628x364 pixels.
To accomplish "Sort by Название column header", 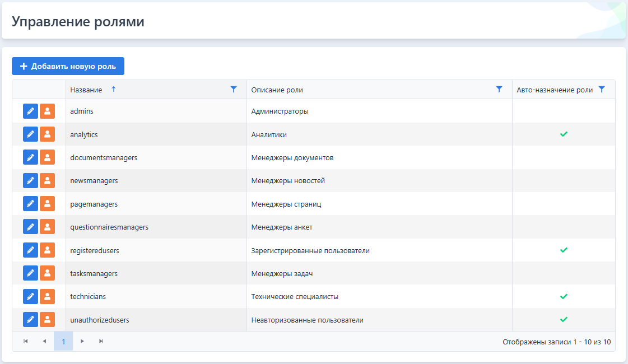I will pos(86,90).
